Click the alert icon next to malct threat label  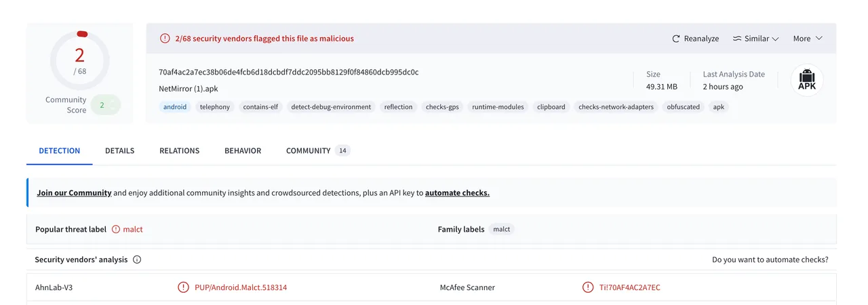click(x=116, y=229)
